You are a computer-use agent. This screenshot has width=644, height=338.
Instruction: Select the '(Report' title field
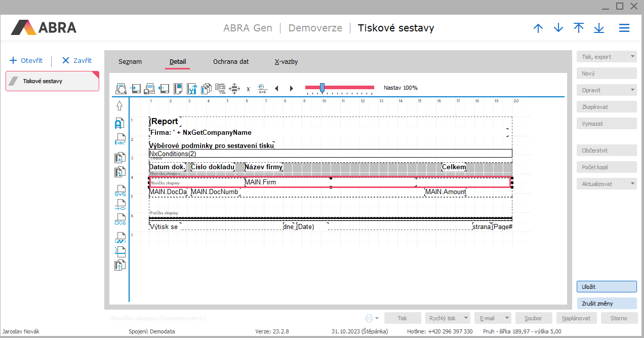pyautogui.click(x=165, y=122)
